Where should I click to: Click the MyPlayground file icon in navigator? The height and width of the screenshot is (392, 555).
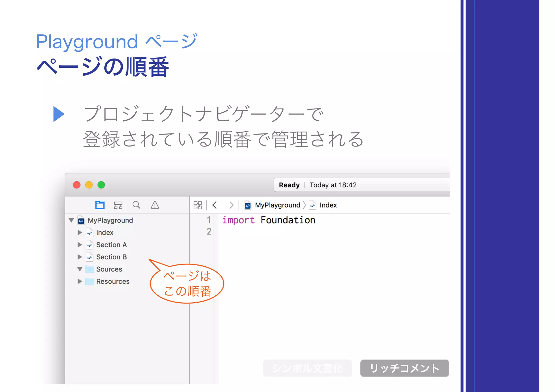[x=81, y=220]
